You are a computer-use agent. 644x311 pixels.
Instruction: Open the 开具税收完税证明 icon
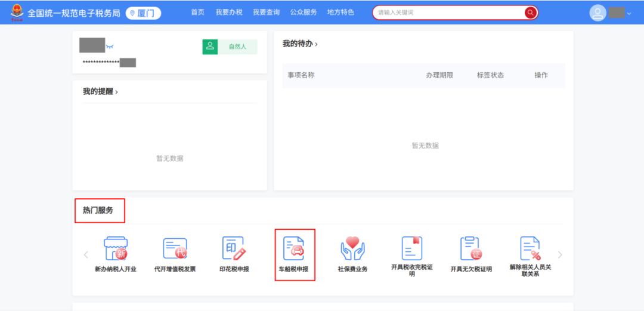pos(412,248)
